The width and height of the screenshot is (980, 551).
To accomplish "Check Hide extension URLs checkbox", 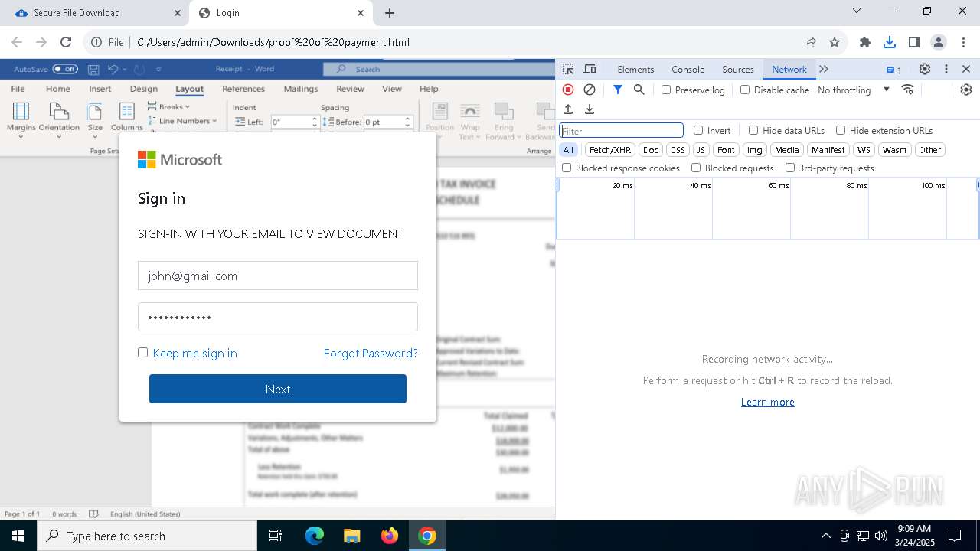I will pos(841,130).
